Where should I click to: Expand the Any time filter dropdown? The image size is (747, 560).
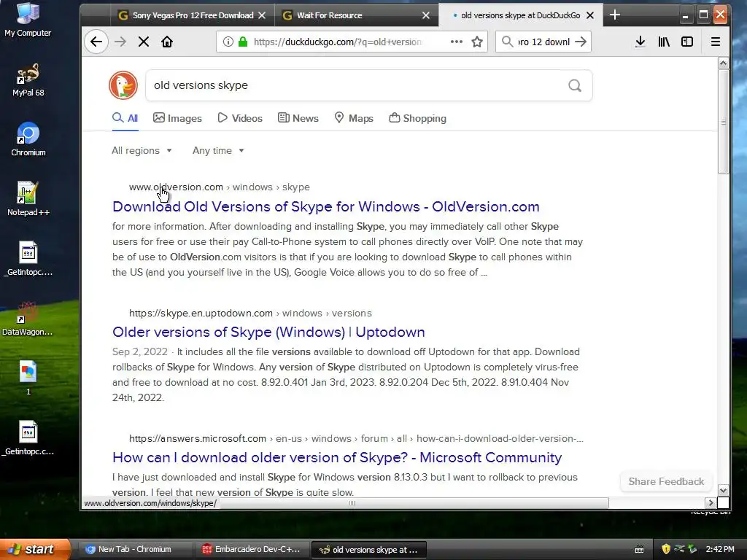218,150
